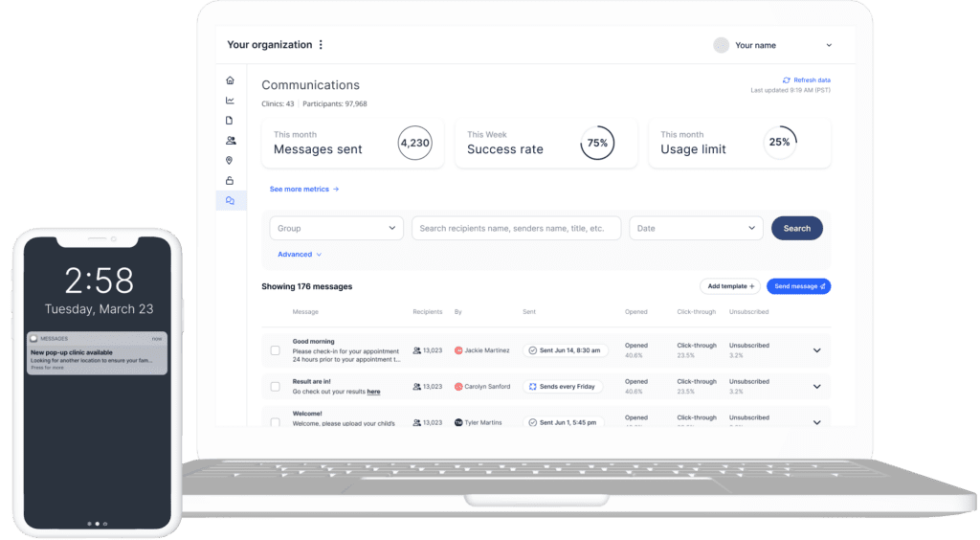Click the Add template button
This screenshot has width=980, height=540.
coord(730,286)
